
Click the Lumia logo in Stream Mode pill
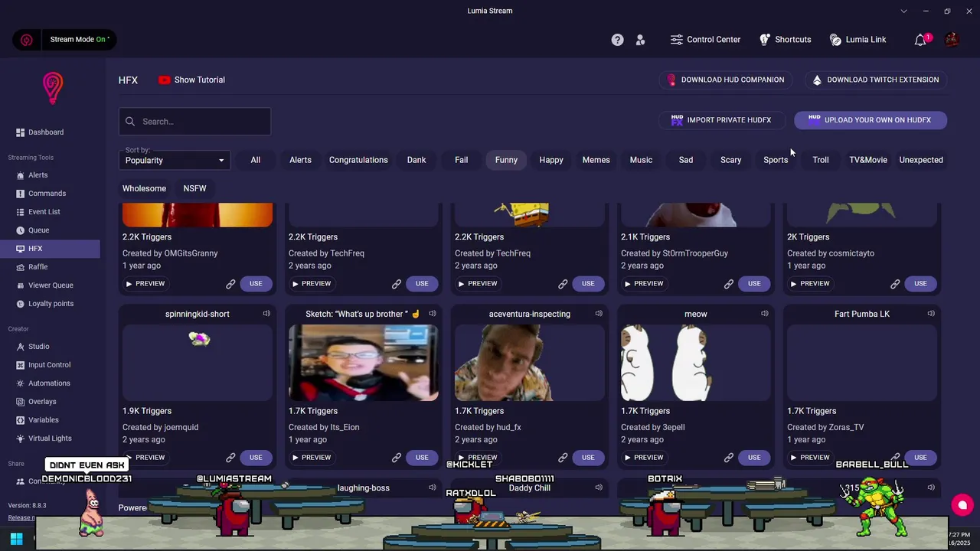[x=27, y=40]
